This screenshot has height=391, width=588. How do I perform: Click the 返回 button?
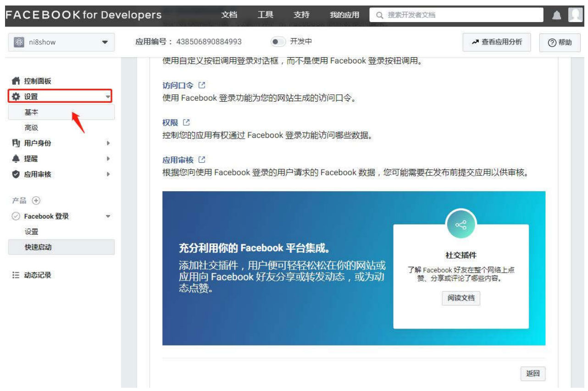tap(533, 373)
